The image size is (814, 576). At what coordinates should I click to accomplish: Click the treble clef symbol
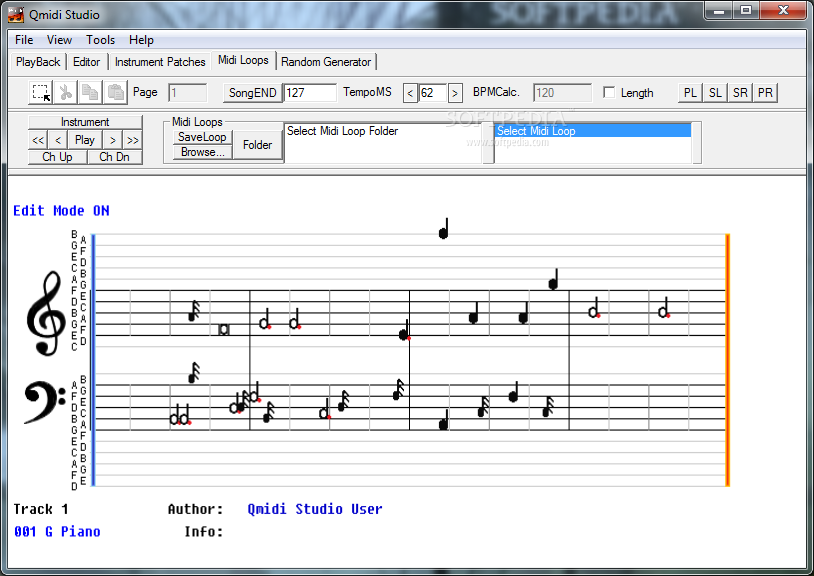[46, 313]
